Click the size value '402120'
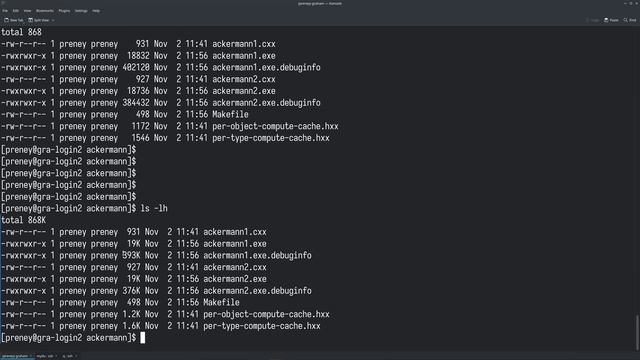 click(136, 68)
